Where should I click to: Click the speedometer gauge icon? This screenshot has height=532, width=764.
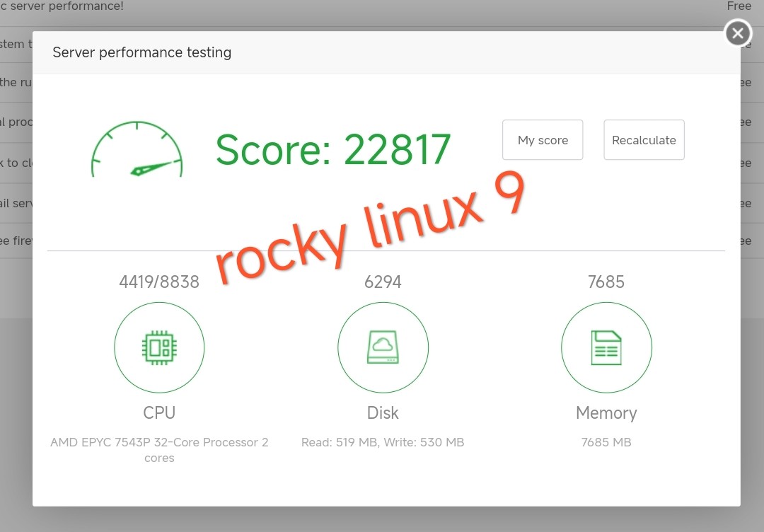[x=137, y=149]
